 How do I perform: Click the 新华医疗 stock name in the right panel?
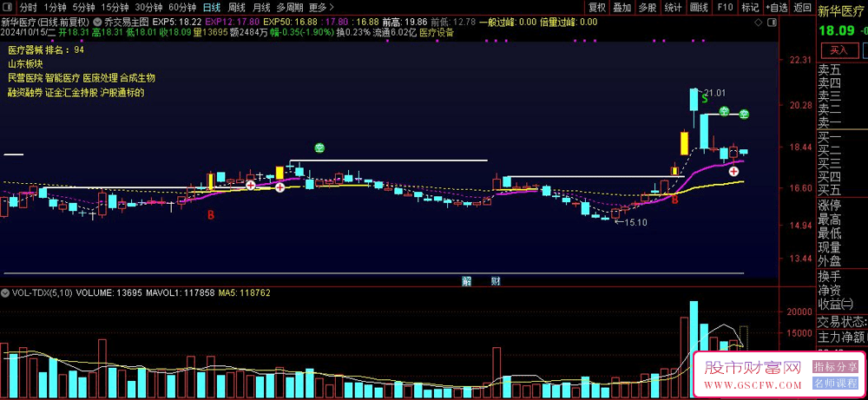pos(842,10)
